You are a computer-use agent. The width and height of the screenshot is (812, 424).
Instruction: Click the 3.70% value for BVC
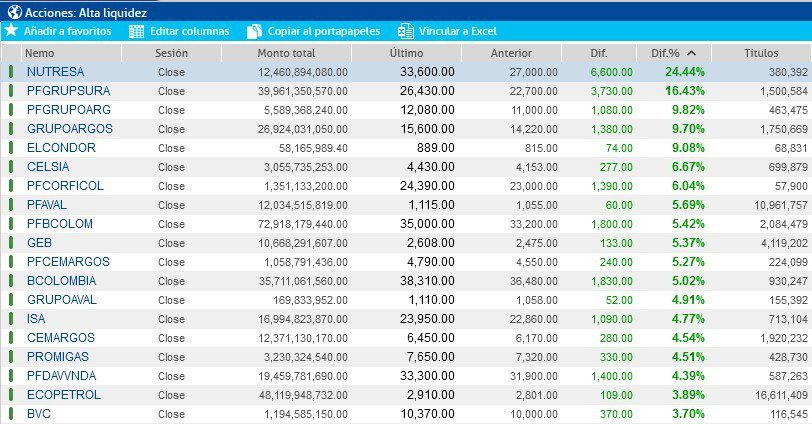click(x=688, y=414)
